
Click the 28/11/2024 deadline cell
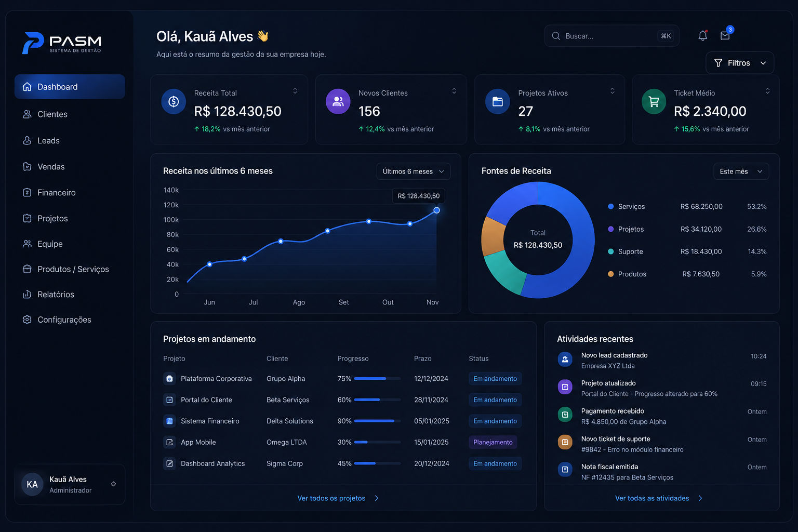[x=431, y=400]
